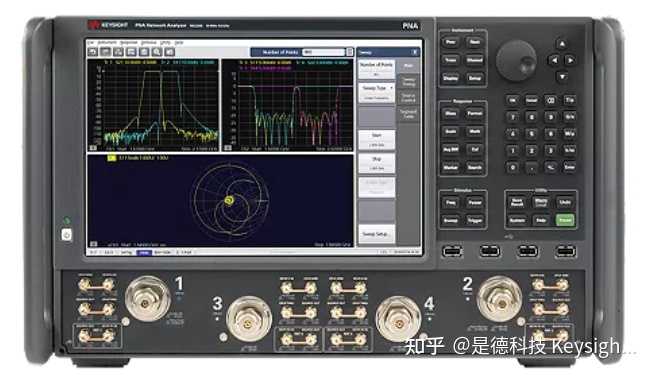The image size is (653, 378).
Task: Tap the Start frequency softkey
Action: pos(376,140)
